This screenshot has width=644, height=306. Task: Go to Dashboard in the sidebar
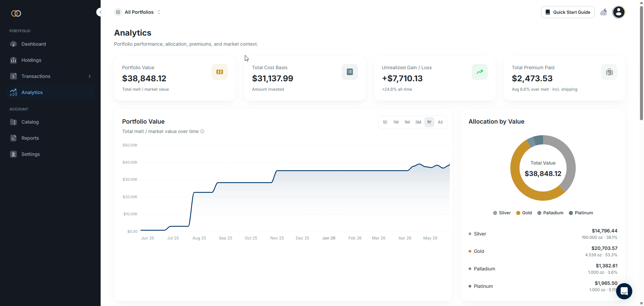coord(50,44)
